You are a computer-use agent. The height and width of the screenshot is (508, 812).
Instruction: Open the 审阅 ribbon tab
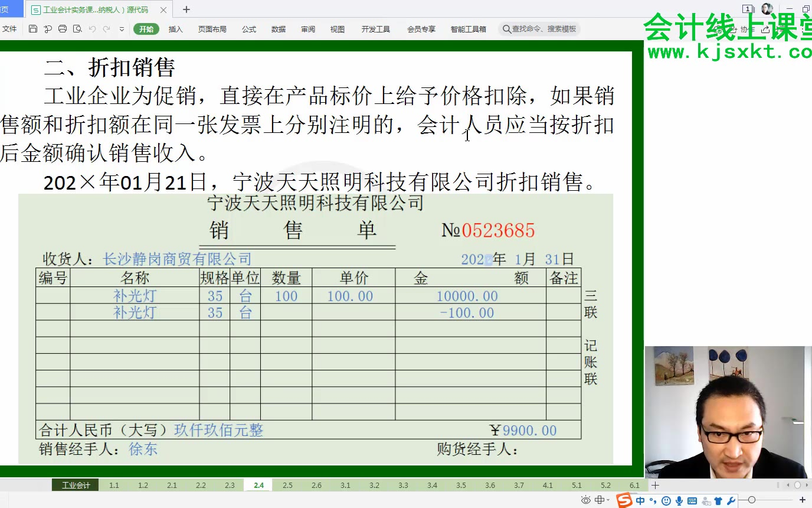pos(308,29)
